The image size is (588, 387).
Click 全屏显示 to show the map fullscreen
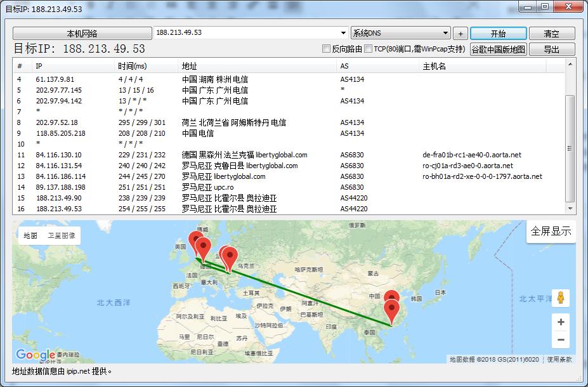[x=551, y=231]
